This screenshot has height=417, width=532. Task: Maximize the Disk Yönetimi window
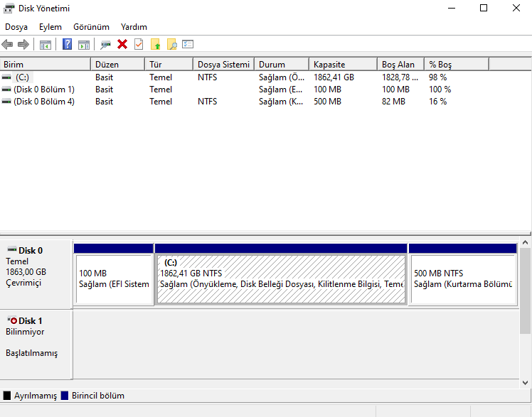click(x=484, y=8)
